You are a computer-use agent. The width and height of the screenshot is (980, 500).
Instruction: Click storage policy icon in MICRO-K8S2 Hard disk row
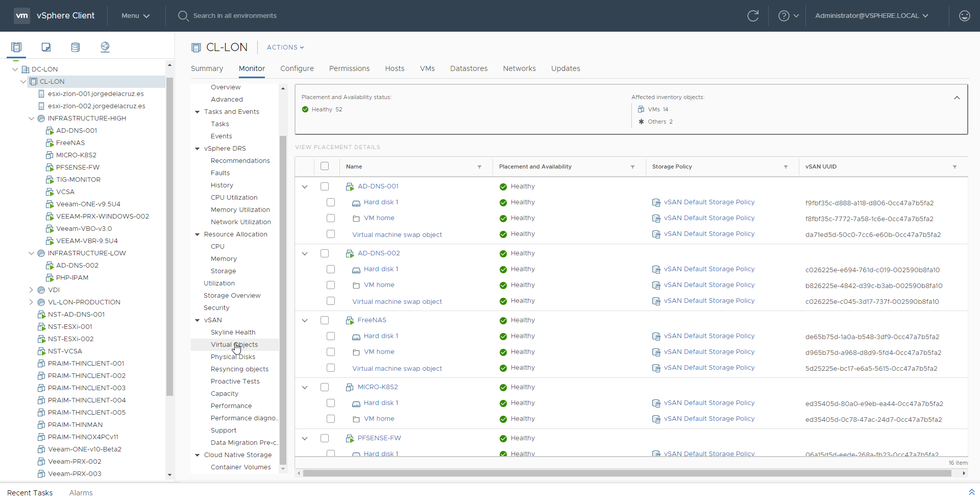click(x=656, y=403)
